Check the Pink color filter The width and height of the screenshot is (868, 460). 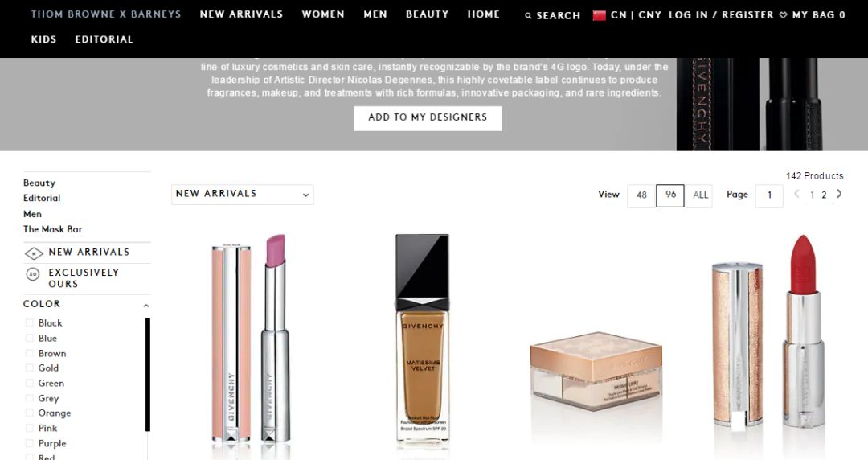30,428
